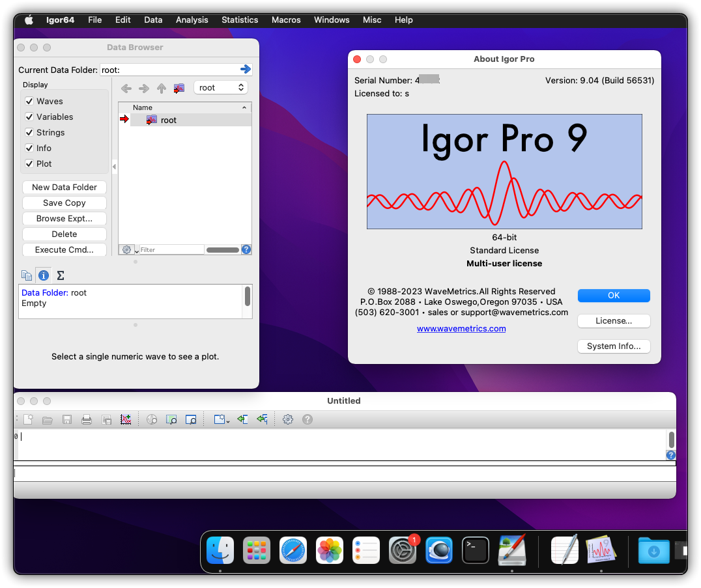Toggle the Variables checkbox
Screen dimensions: 701x588
[x=29, y=117]
